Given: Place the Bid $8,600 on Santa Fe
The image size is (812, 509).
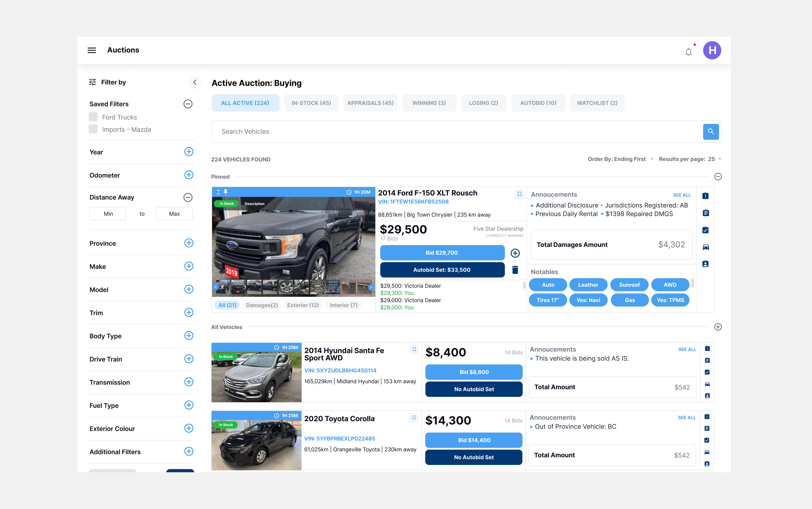Looking at the screenshot, I should pyautogui.click(x=474, y=372).
